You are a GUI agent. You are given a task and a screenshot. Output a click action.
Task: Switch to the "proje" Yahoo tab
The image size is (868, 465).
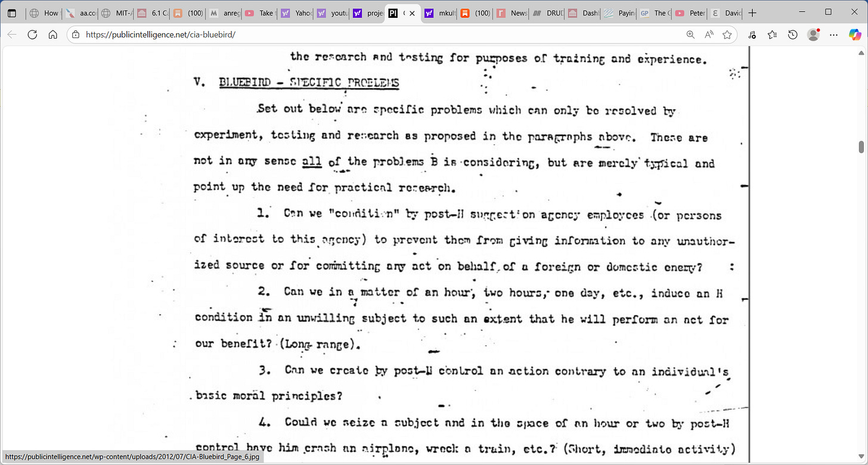click(365, 13)
